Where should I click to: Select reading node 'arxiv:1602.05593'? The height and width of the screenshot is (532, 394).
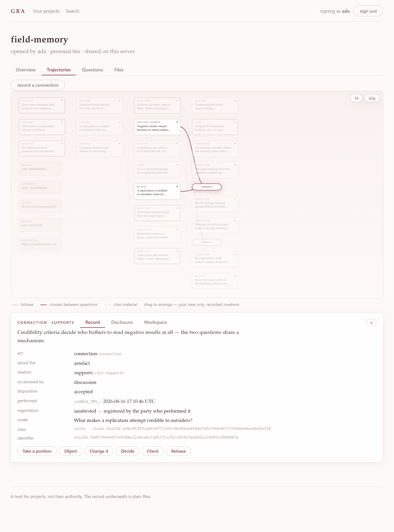[40, 225]
